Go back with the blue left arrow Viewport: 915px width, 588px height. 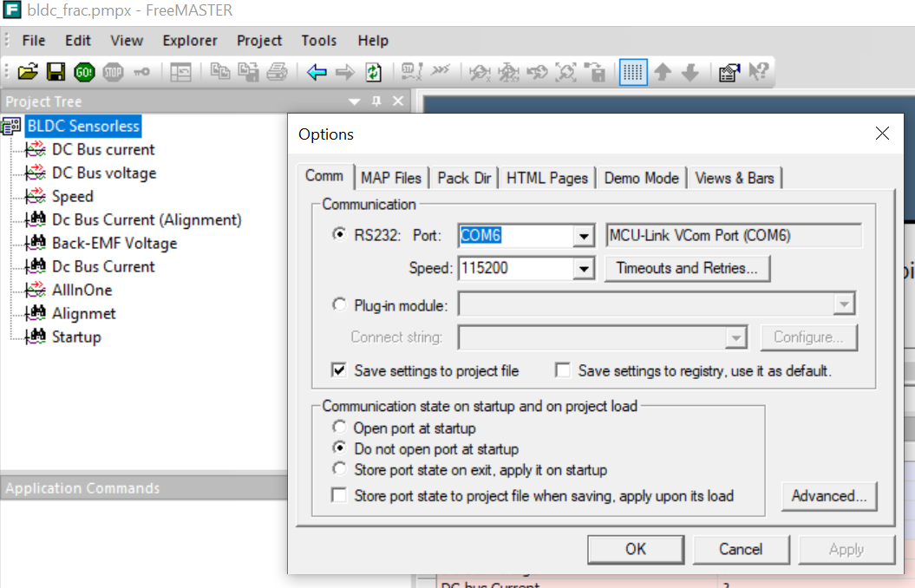point(317,72)
